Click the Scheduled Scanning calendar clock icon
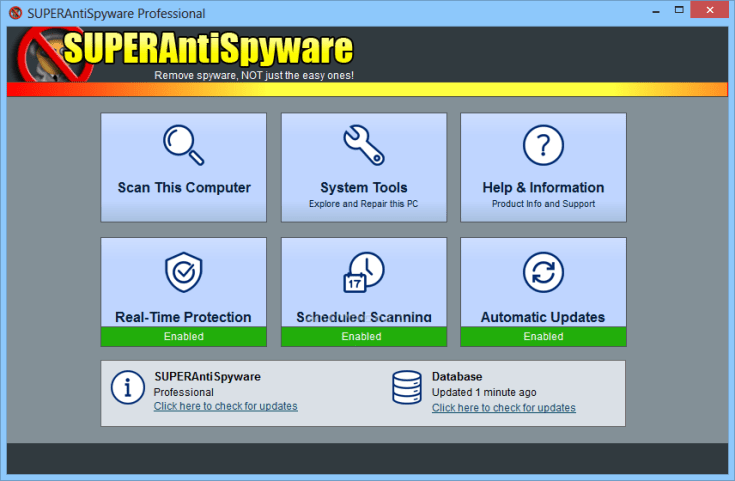The height and width of the screenshot is (481, 735). [x=364, y=272]
